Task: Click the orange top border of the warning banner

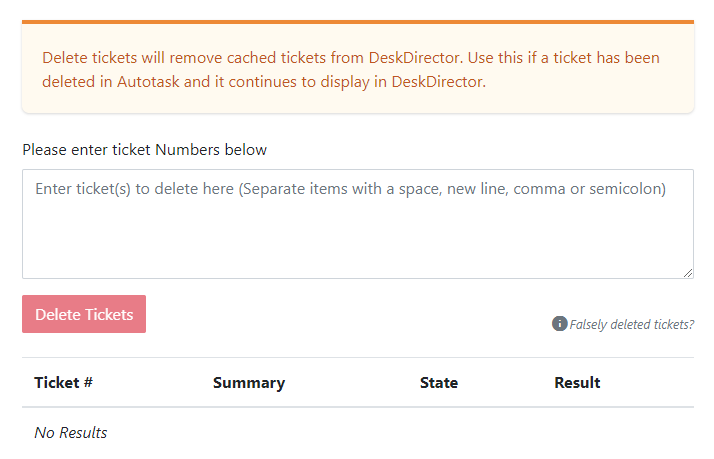Action: coord(358,22)
